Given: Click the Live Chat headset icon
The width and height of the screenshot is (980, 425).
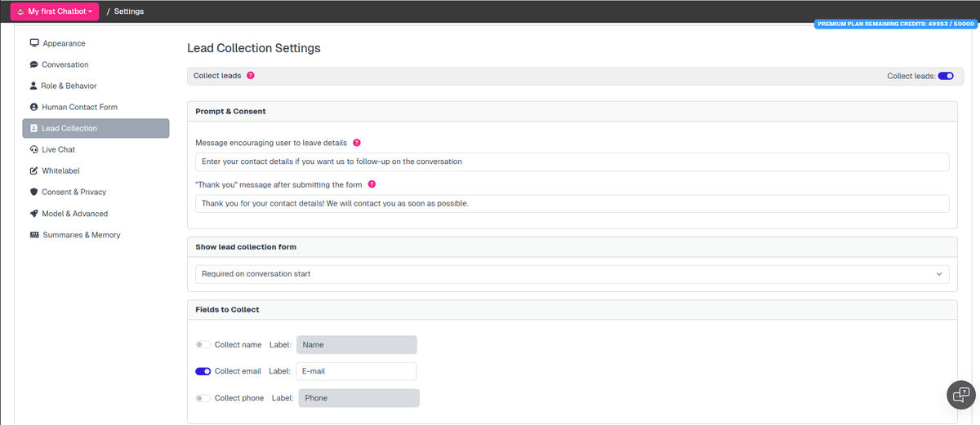Looking at the screenshot, I should [34, 149].
